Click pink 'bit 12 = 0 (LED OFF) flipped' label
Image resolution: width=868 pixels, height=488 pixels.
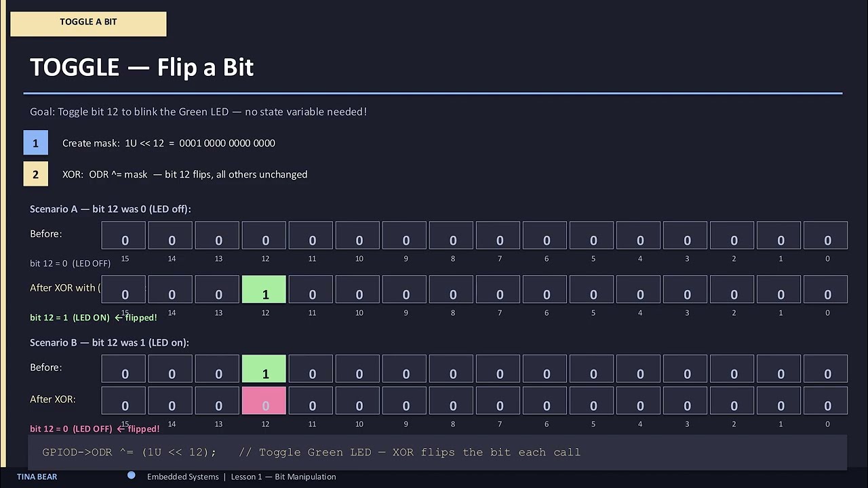(x=95, y=428)
